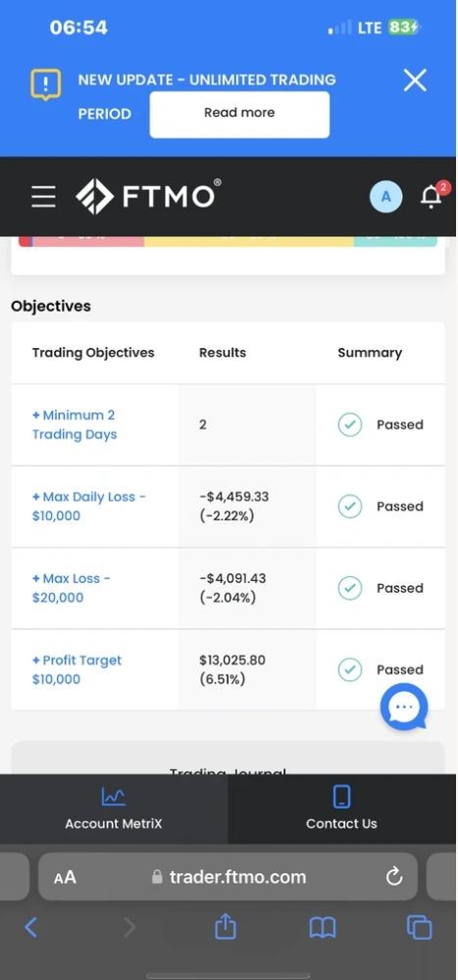Expand the Max Daily Loss objective
This screenshot has height=980, width=458.
(89, 507)
